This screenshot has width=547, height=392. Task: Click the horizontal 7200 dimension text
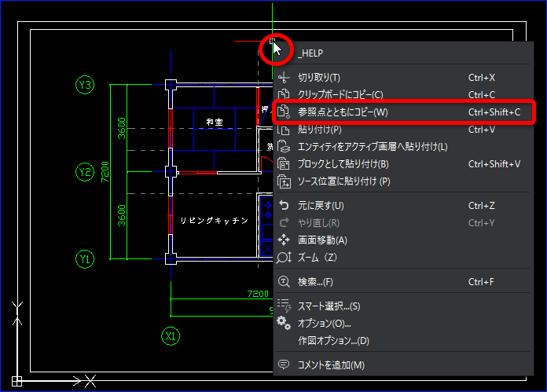click(x=258, y=294)
